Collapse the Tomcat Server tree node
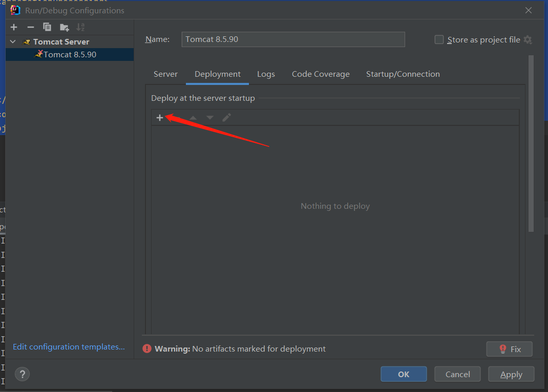The width and height of the screenshot is (548, 392). click(13, 41)
